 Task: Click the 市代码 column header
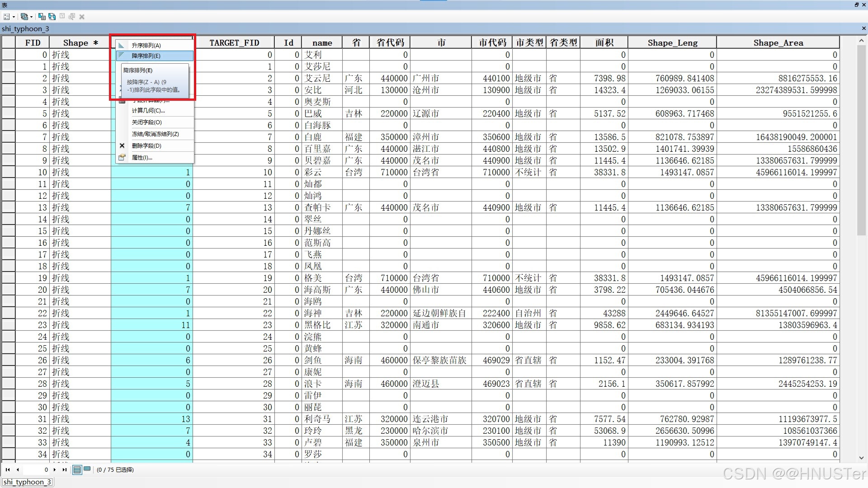point(492,42)
